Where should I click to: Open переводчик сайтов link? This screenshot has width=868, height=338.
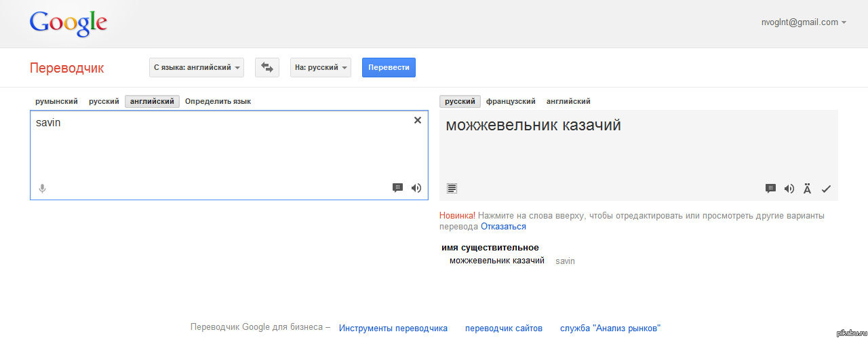tap(504, 328)
